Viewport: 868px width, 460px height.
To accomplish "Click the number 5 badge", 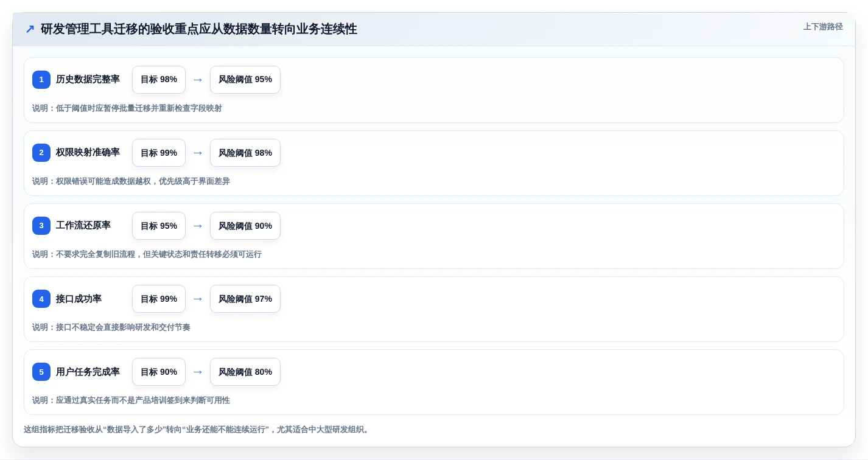I will [x=41, y=372].
